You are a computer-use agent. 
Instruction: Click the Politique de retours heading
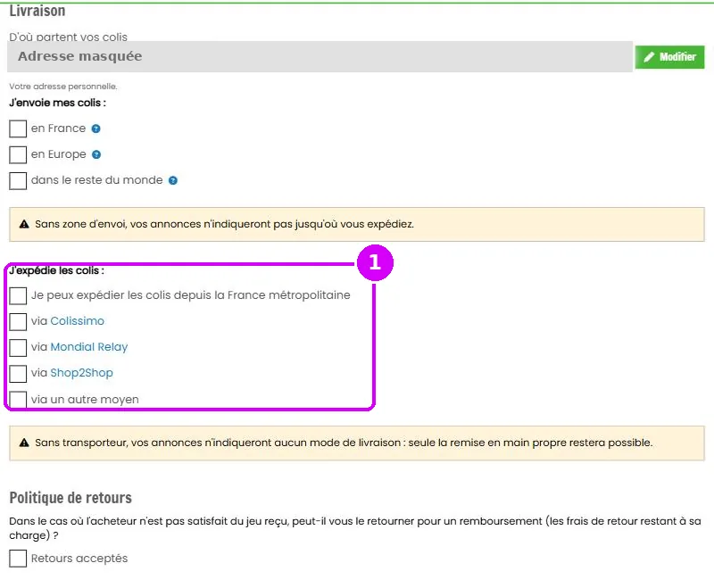pos(71,497)
